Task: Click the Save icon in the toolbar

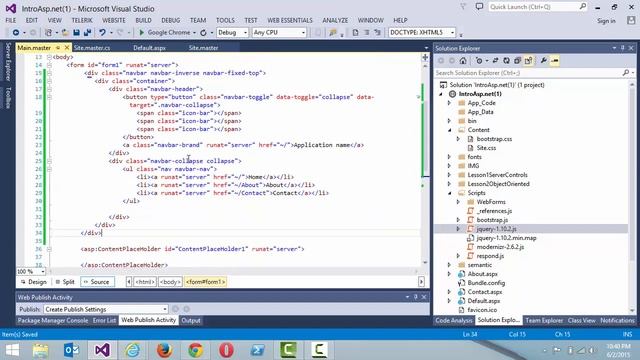Action: point(76,32)
